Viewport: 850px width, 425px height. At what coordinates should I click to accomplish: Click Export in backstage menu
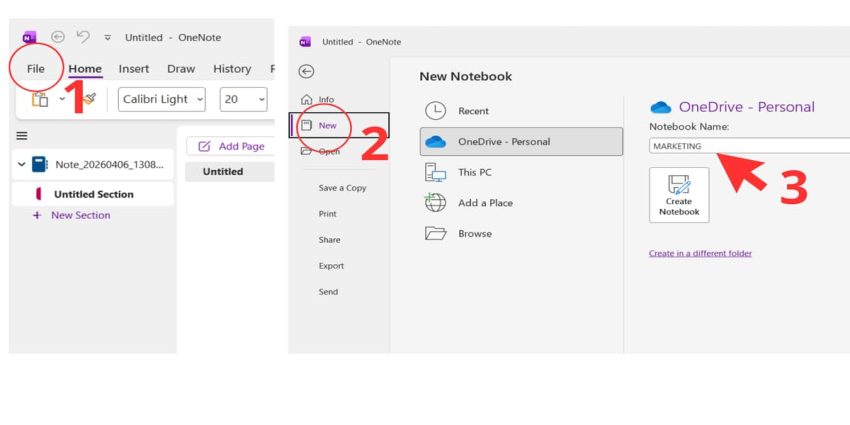coord(331,266)
